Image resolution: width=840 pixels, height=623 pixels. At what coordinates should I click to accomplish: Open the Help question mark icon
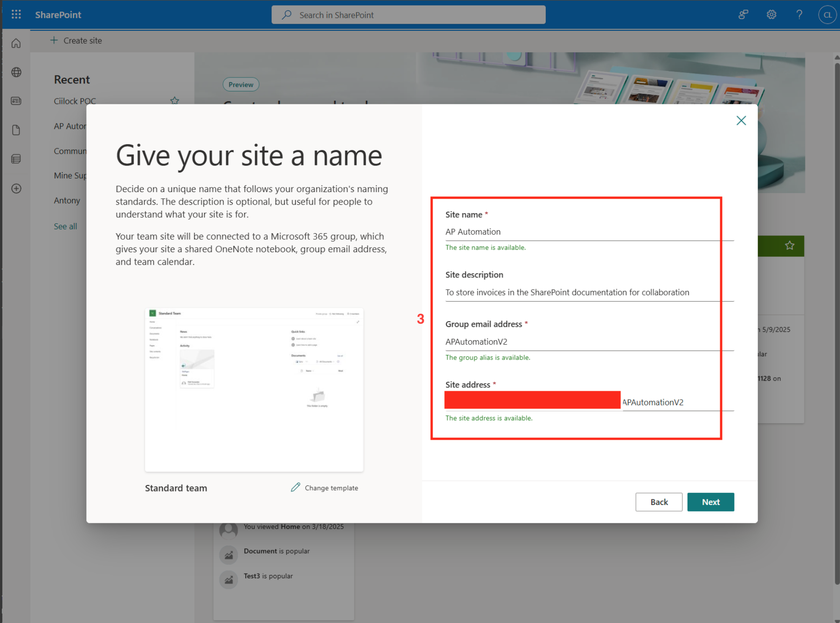pyautogui.click(x=799, y=14)
